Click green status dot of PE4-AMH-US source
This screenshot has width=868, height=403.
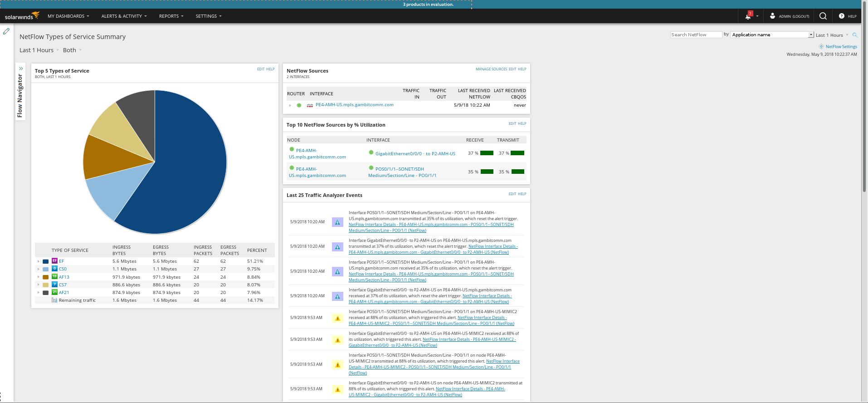(299, 105)
